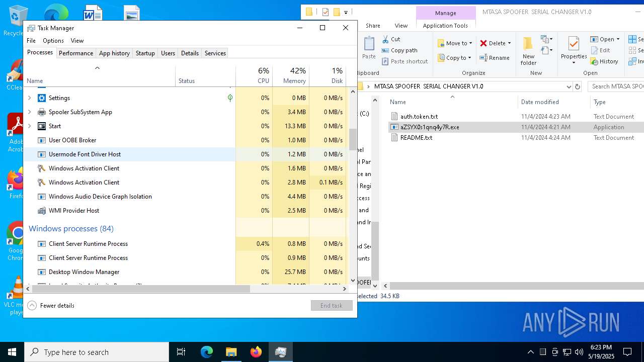Expand the Spooler SubSystem App row

pos(29,112)
